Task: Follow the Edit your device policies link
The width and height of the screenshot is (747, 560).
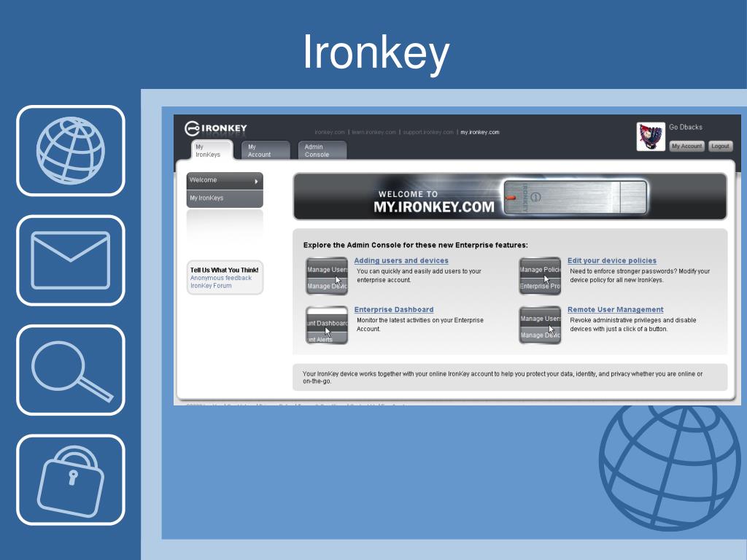Action: point(612,260)
